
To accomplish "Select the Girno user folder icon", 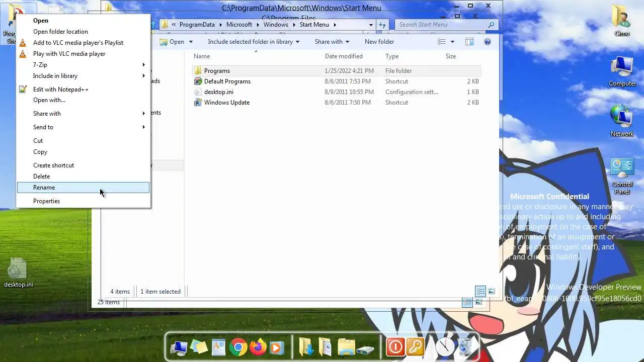I will [x=622, y=20].
